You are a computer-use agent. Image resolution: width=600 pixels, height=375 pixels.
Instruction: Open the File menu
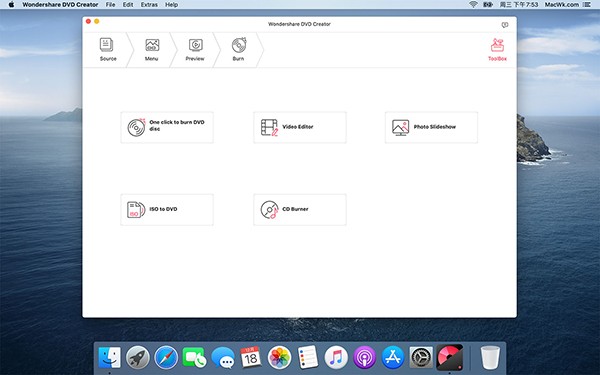pyautogui.click(x=110, y=5)
